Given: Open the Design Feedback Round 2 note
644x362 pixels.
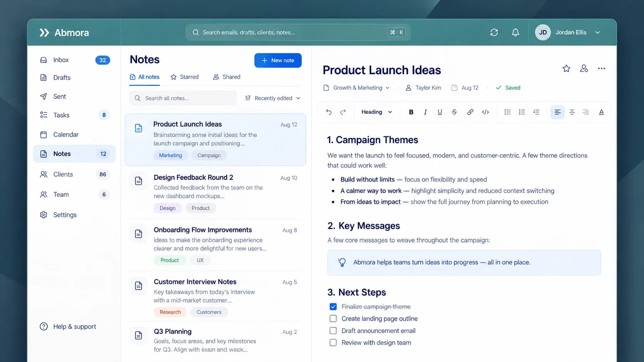Looking at the screenshot, I should point(215,192).
